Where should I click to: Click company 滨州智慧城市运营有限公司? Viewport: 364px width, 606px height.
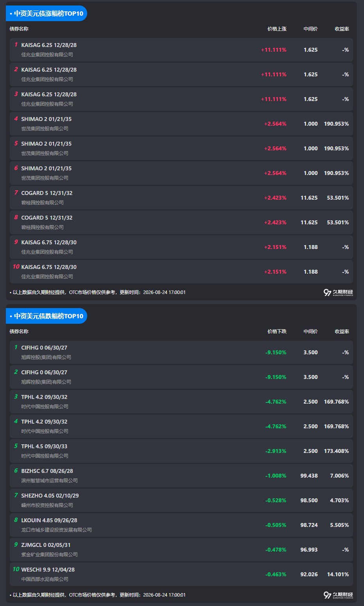click(x=49, y=480)
